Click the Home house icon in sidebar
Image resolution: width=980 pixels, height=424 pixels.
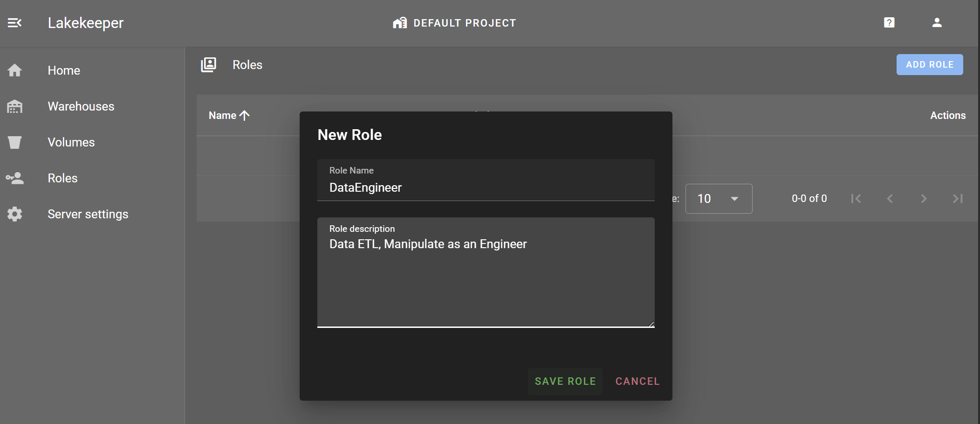point(14,70)
